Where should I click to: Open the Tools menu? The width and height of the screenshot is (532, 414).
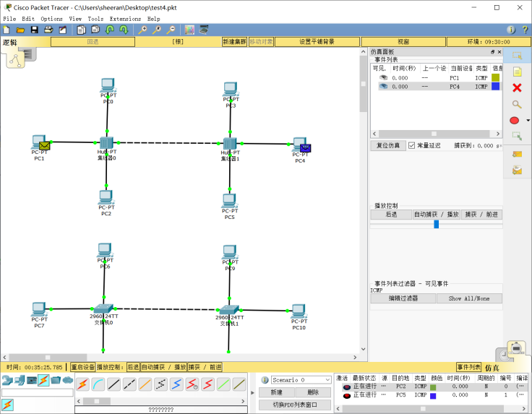pyautogui.click(x=95, y=19)
